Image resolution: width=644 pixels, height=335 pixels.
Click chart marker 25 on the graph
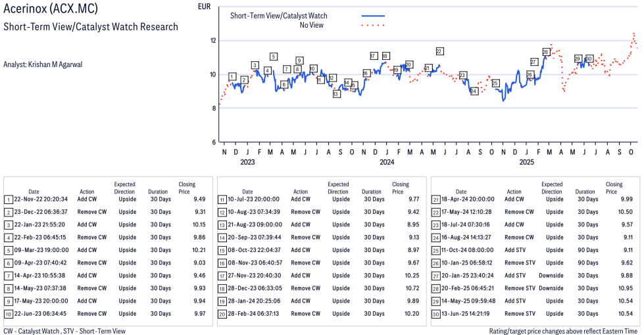click(x=495, y=84)
